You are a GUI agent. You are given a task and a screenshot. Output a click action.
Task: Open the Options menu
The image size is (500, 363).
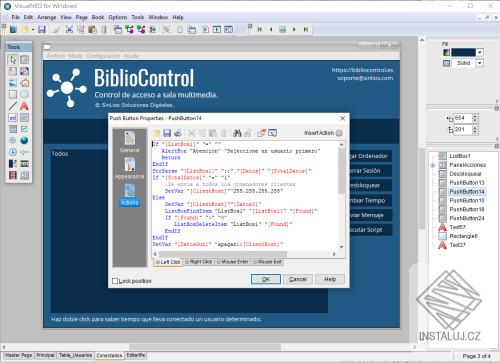(118, 17)
